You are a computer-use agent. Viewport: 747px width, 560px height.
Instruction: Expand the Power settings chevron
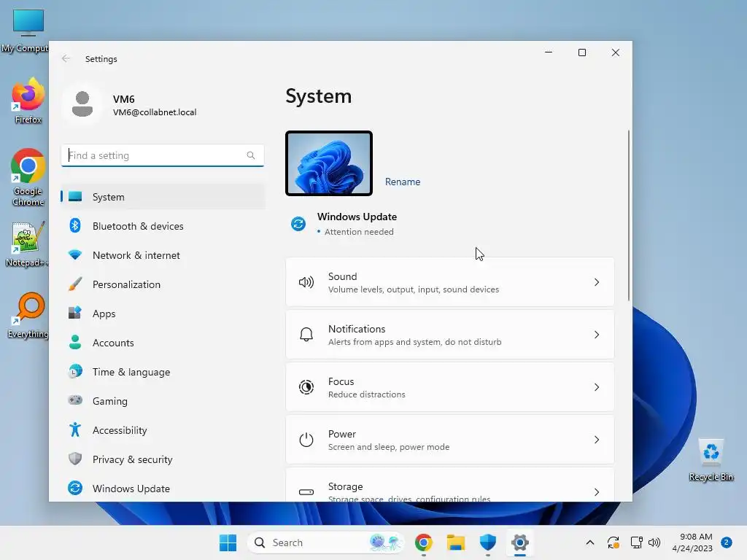[597, 440]
